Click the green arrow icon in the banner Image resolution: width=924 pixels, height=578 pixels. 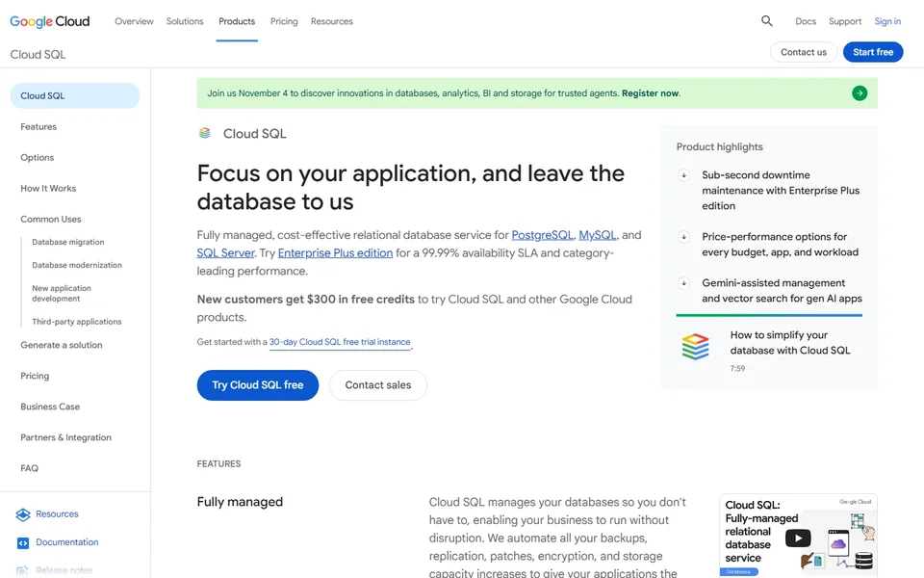pos(860,93)
